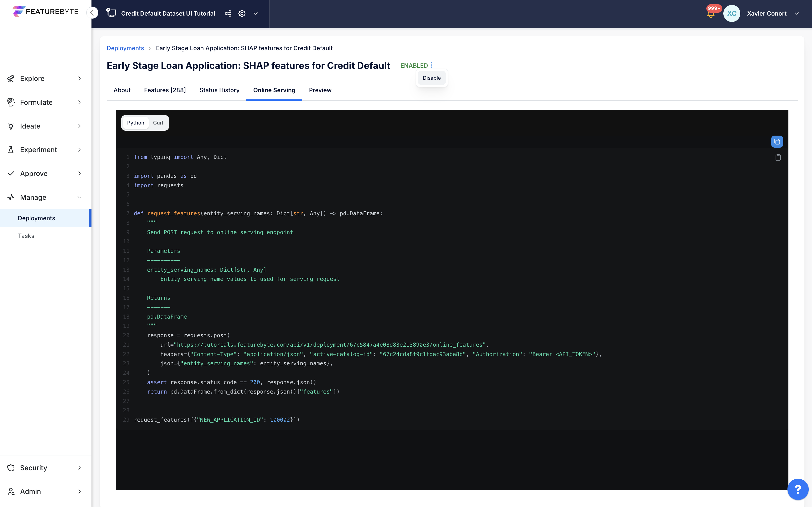Click the Approve checkmark icon
This screenshot has height=507, width=812.
click(11, 173)
